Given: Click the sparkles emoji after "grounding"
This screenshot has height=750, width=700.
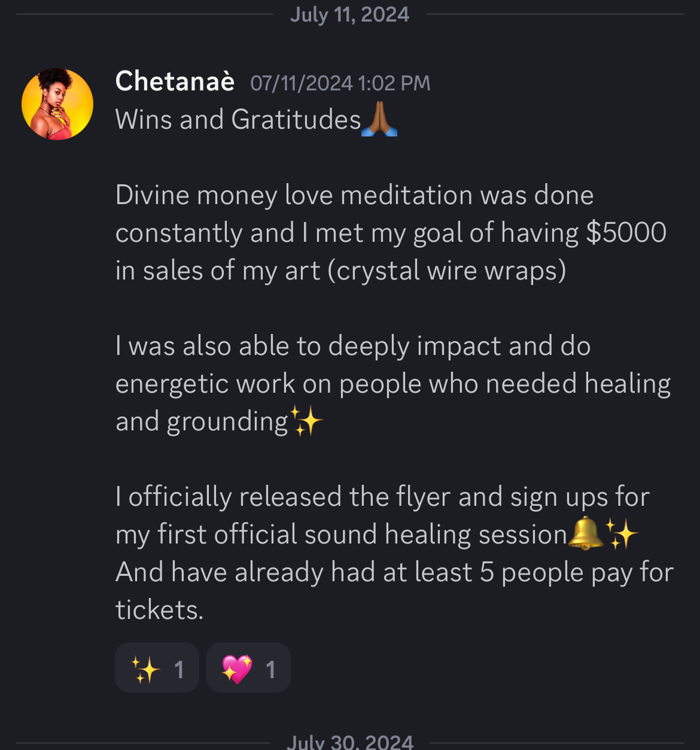Looking at the screenshot, I should coord(306,421).
